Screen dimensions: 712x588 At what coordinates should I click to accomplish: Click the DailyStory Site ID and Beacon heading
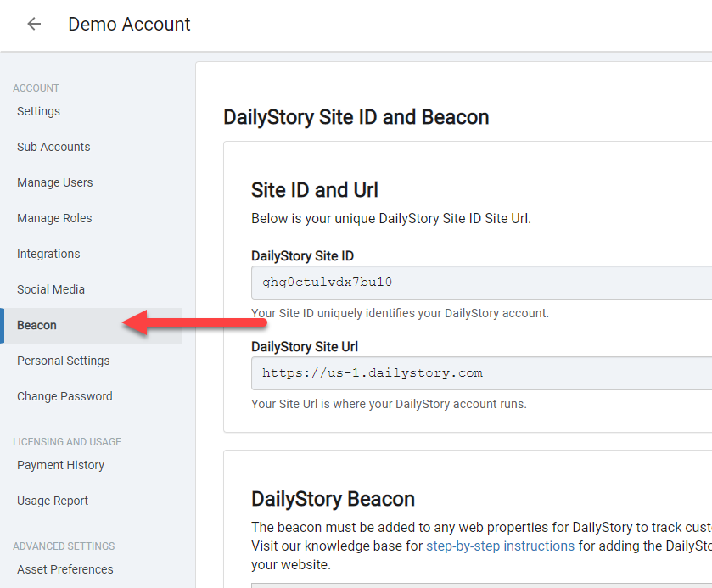click(356, 117)
